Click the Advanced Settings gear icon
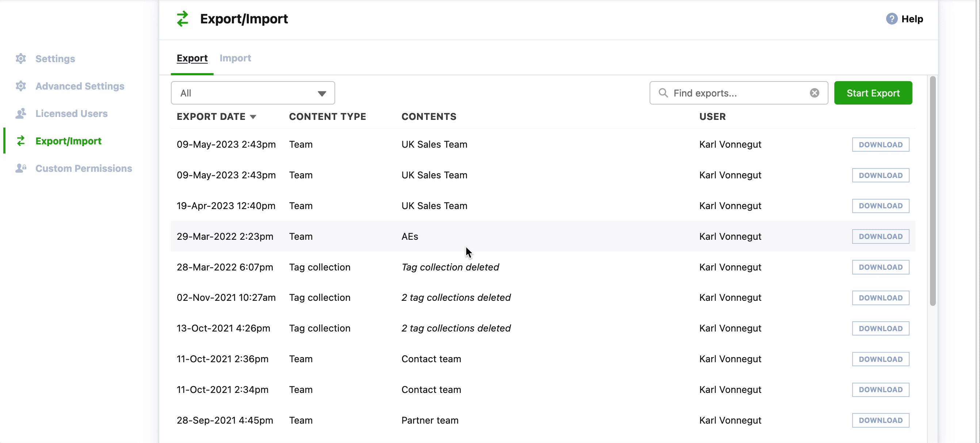Screen dimensions: 980x443 coord(21,86)
